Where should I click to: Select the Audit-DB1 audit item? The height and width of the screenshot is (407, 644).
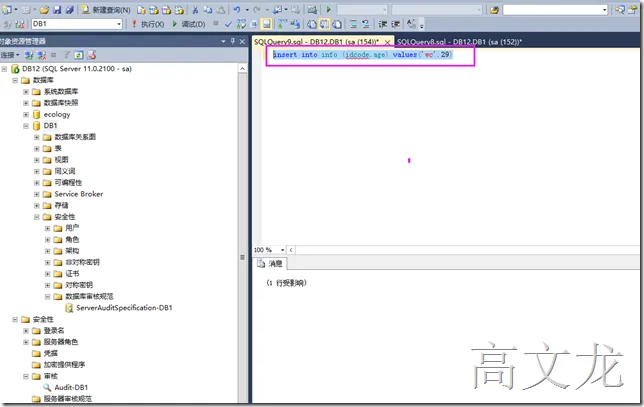[x=71, y=387]
